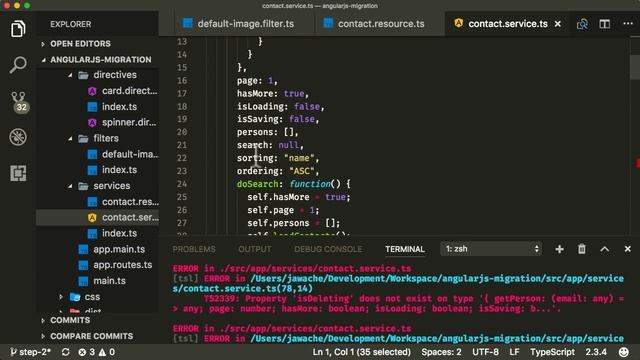Kill the terminal with trash icon
The height and width of the screenshot is (360, 640).
click(582, 249)
